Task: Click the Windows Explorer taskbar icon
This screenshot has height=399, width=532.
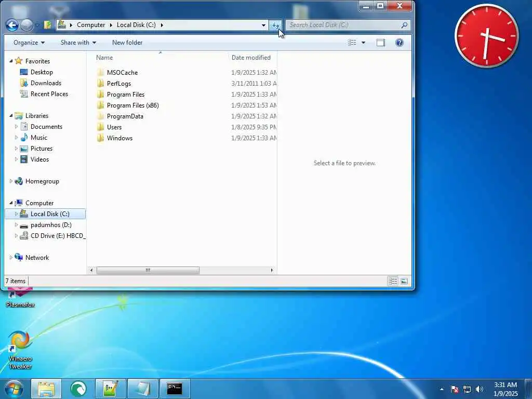Action: pyautogui.click(x=46, y=389)
